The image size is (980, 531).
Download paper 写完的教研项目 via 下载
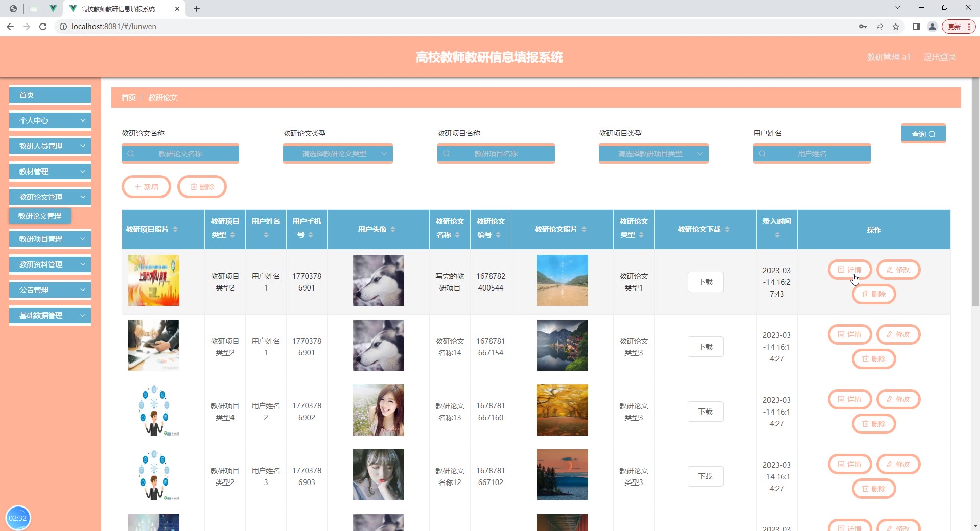[706, 282]
